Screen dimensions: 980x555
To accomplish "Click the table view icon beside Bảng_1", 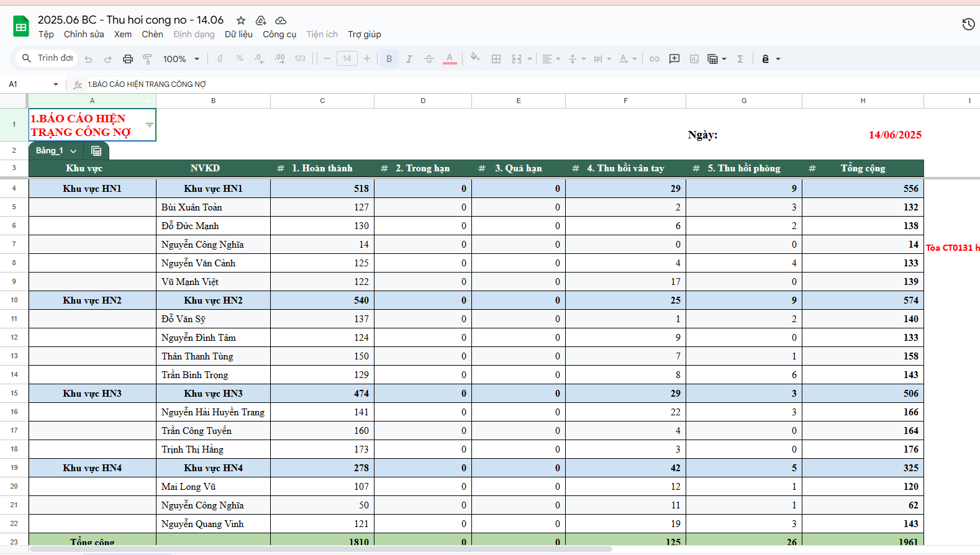I will tap(96, 151).
